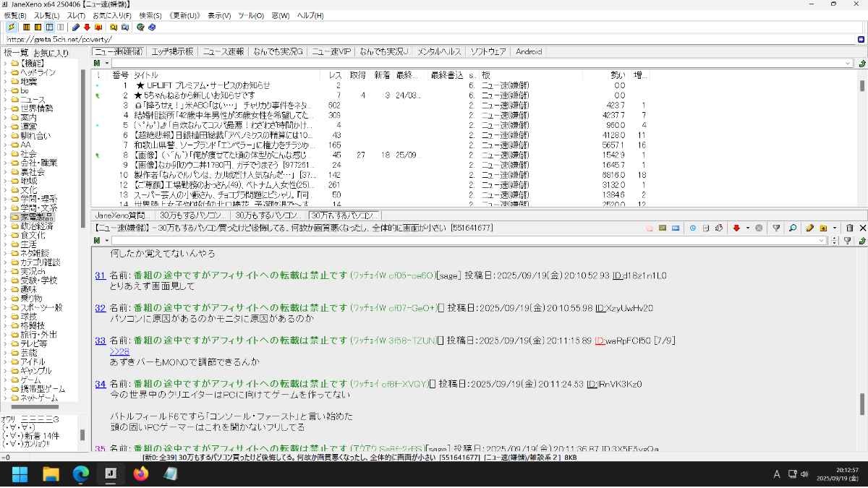Image resolution: width=868 pixels, height=488 pixels.
Task: Click the blue pencil icon in top toolbar
Action: tap(77, 27)
